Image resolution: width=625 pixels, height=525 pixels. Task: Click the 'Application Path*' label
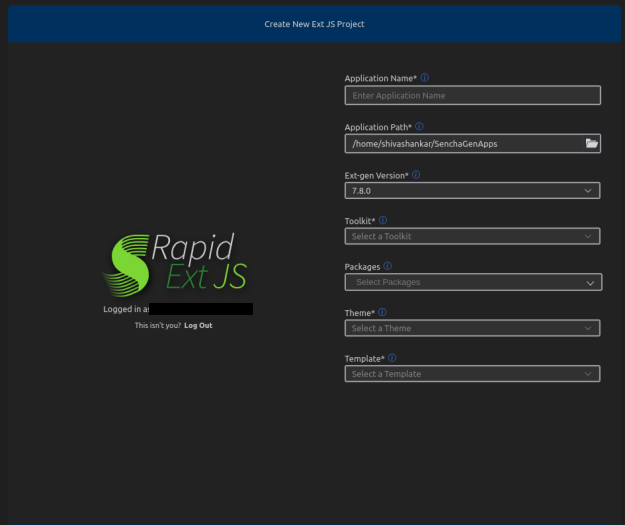point(378,128)
